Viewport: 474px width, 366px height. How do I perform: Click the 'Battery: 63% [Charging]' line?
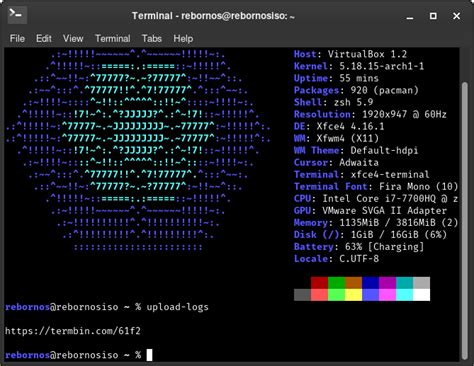tap(359, 247)
